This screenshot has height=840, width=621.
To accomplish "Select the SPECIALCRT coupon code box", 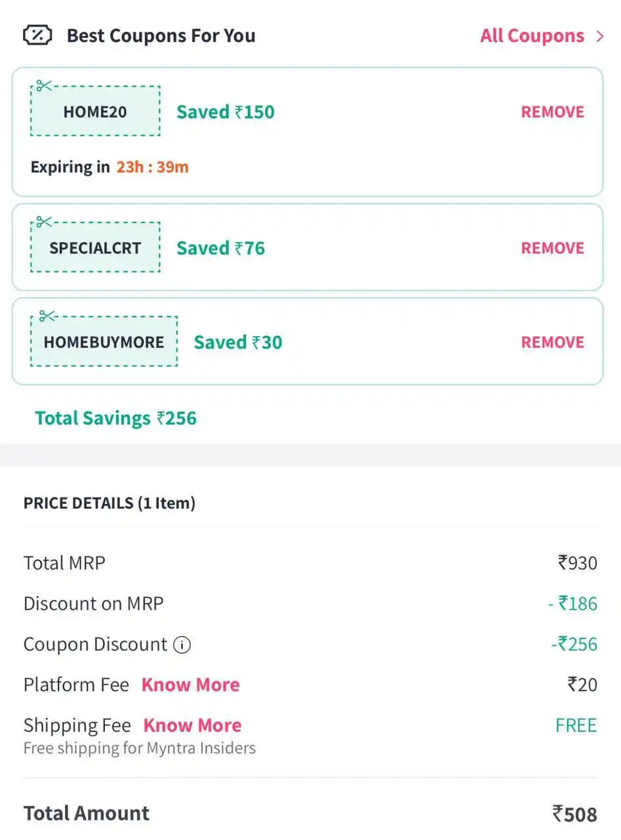I will (95, 247).
